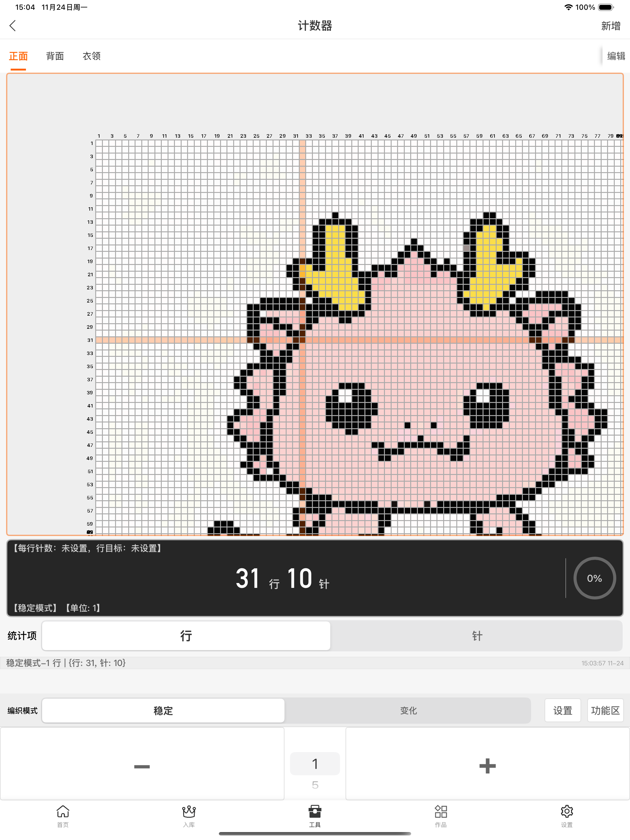Open the 设置 gear tab

(x=567, y=816)
